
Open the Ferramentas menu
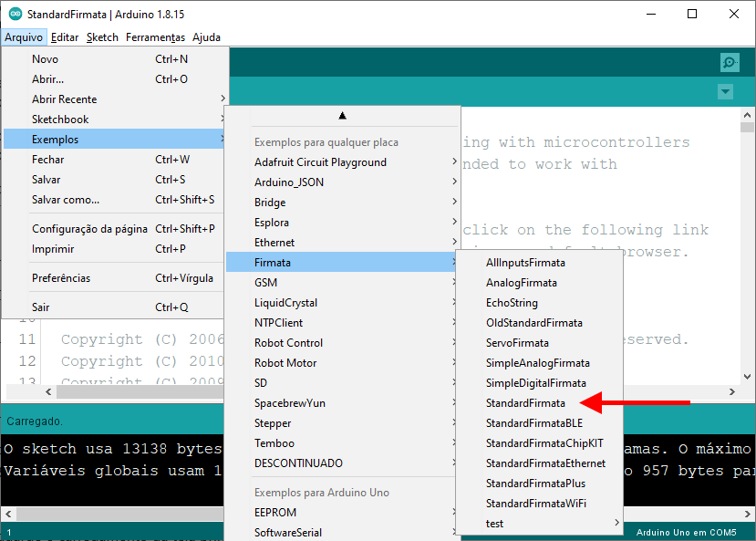(x=155, y=37)
